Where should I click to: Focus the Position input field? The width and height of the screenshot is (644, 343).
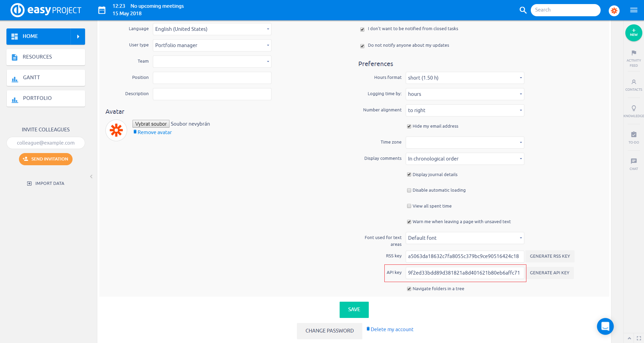coord(212,78)
